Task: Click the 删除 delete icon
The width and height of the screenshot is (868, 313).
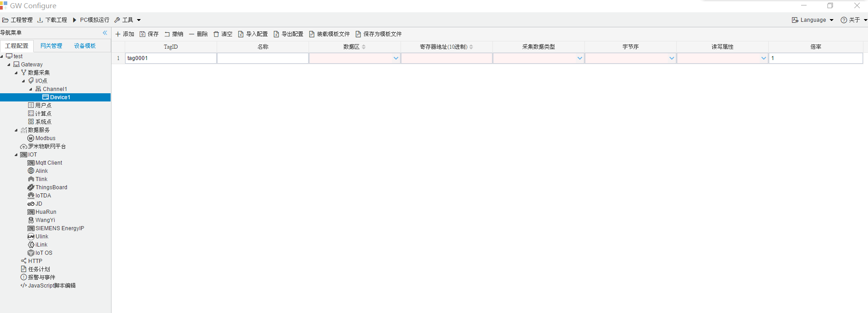Action: [192, 34]
